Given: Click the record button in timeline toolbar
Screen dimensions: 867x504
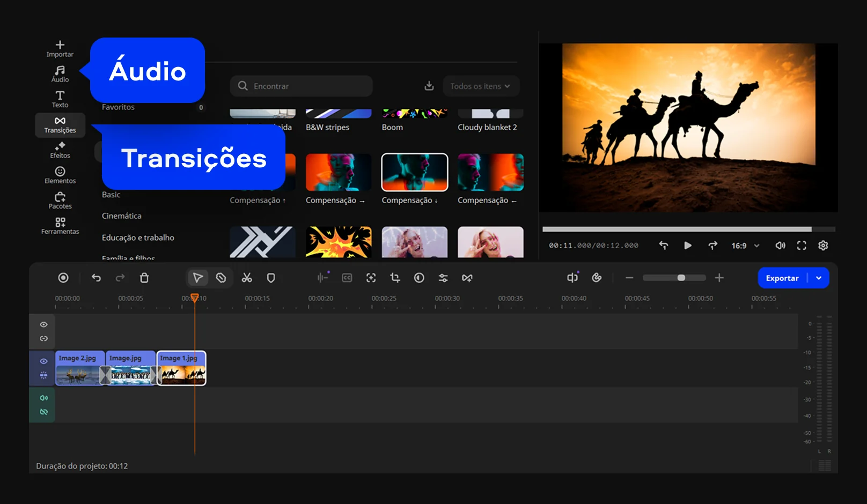Looking at the screenshot, I should click(x=63, y=278).
